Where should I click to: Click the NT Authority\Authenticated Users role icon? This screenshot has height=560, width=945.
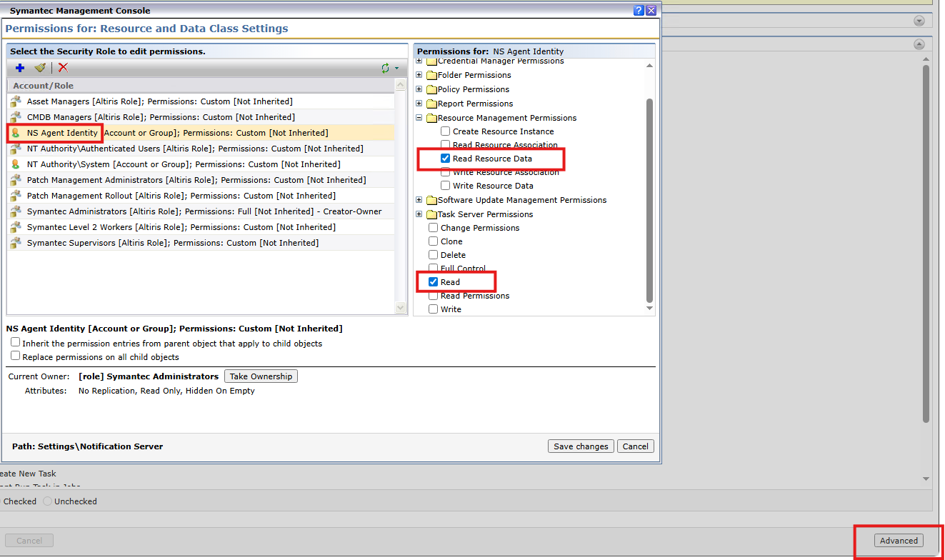coord(16,149)
